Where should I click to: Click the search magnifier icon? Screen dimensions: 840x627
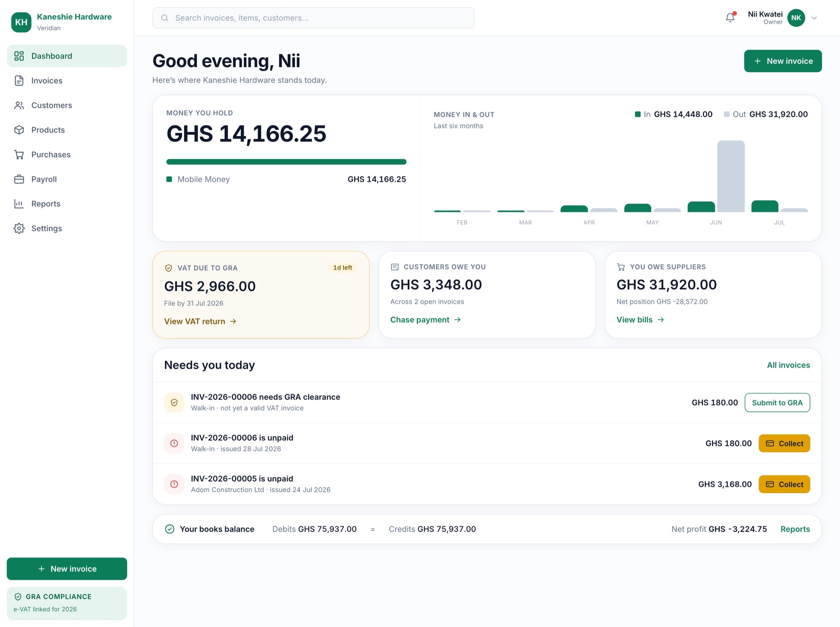(x=165, y=18)
